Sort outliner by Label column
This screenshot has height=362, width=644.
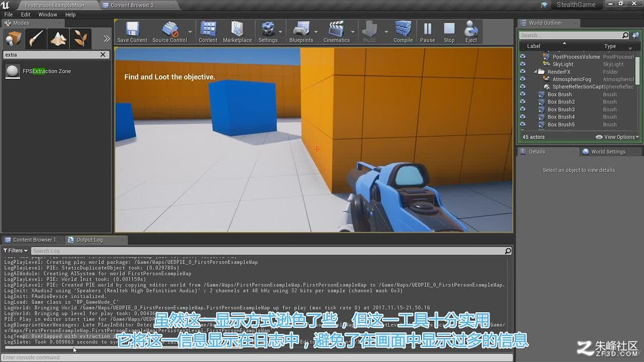point(533,46)
